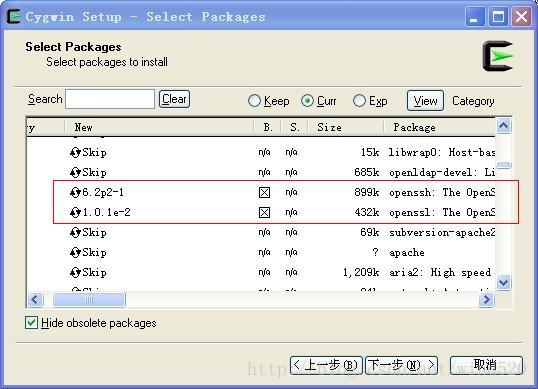Cycle version icon on libwrap0 row
Screen dimensions: 538x389
(75, 152)
